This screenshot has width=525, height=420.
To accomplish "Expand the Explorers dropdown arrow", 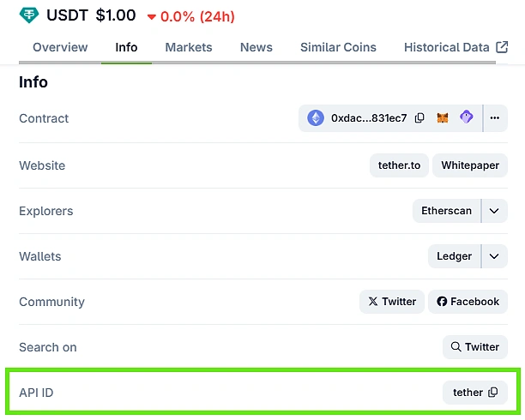I will coord(494,211).
